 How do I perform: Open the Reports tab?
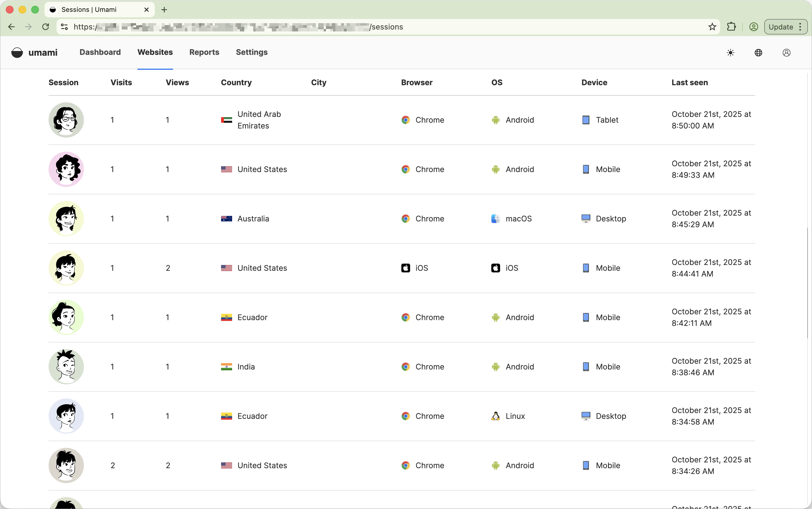204,52
